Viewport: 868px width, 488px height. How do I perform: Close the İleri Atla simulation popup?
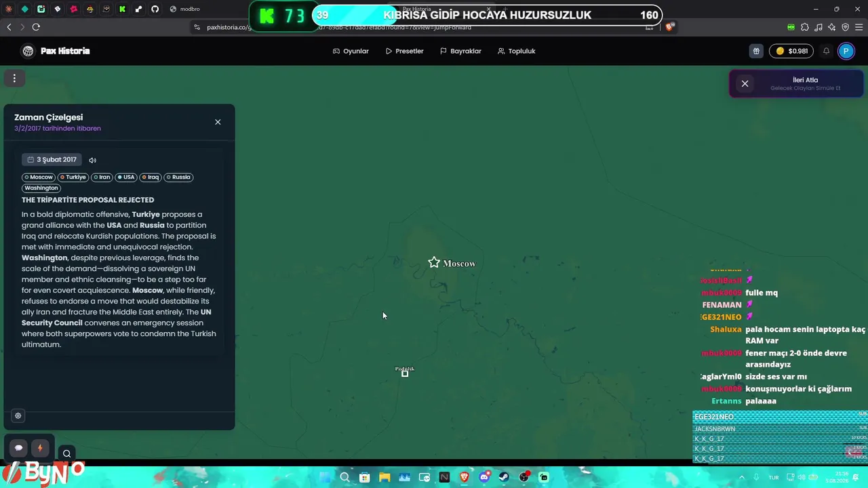pos(745,83)
